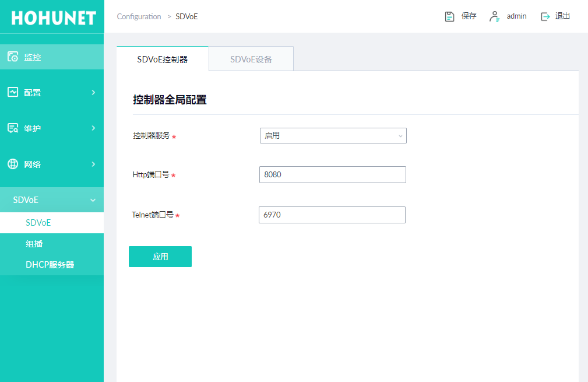The image size is (588, 382).
Task: Expand the 网络 menu chevron
Action: point(93,164)
